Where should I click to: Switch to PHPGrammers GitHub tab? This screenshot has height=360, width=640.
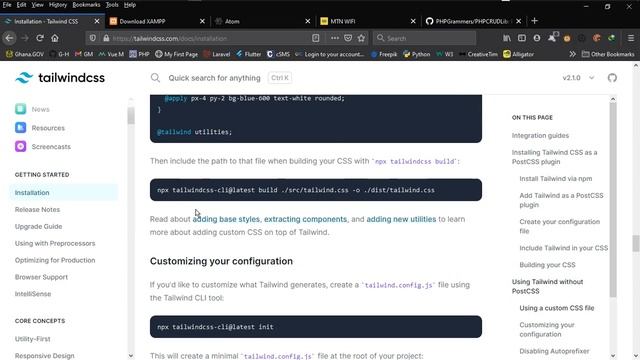(473, 21)
